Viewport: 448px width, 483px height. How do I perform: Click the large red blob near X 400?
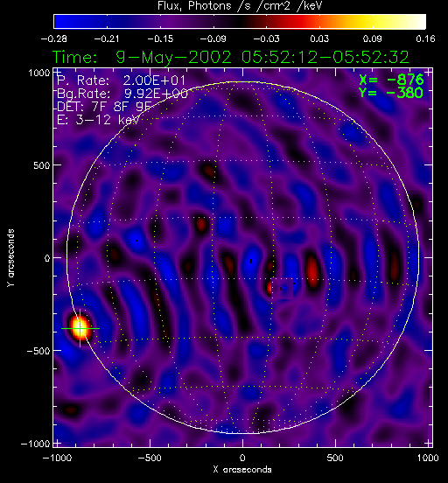point(312,271)
